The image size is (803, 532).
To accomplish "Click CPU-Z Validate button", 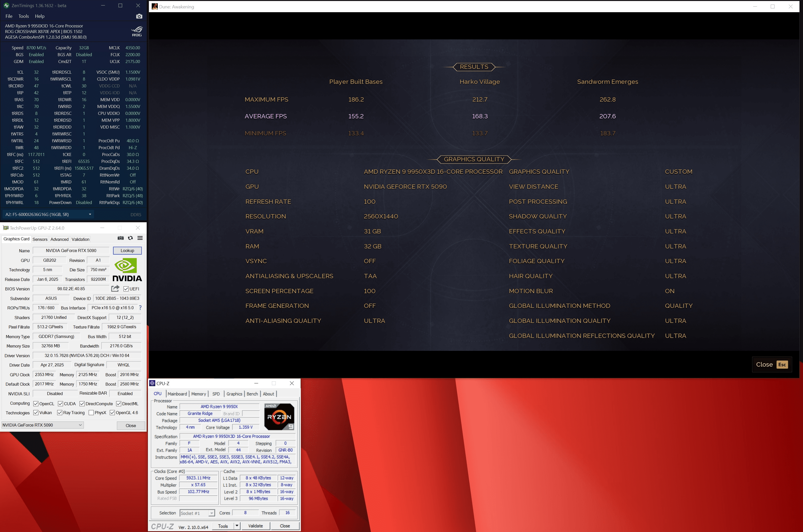I will pos(256,526).
